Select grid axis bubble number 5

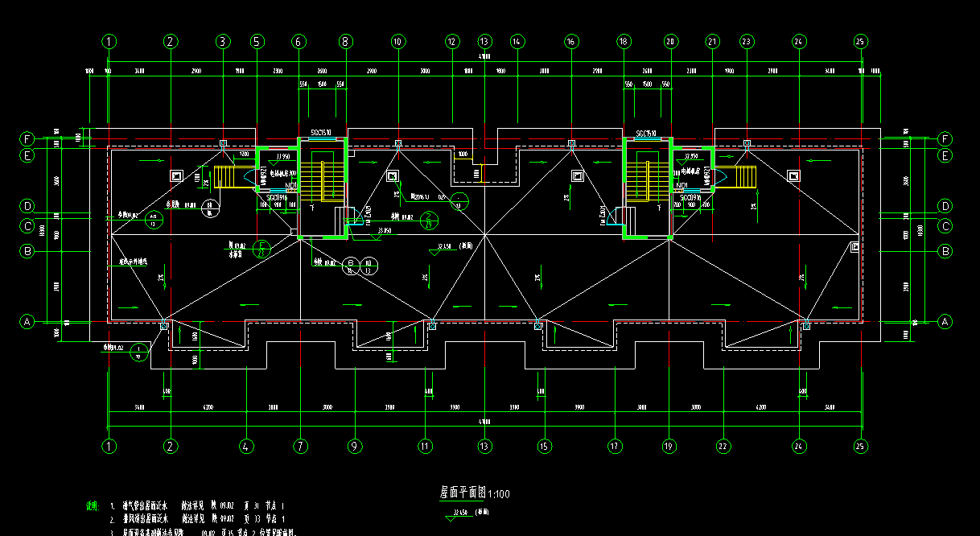257,41
